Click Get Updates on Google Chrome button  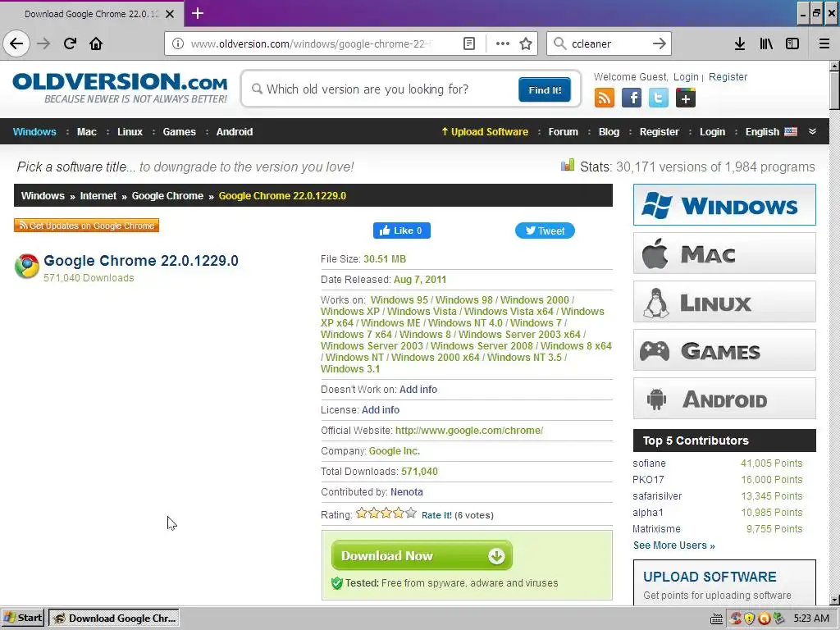click(87, 226)
